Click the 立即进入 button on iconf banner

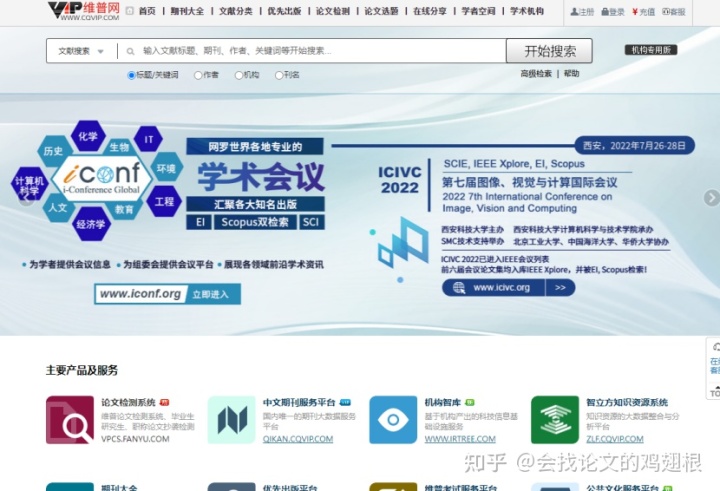(x=211, y=294)
